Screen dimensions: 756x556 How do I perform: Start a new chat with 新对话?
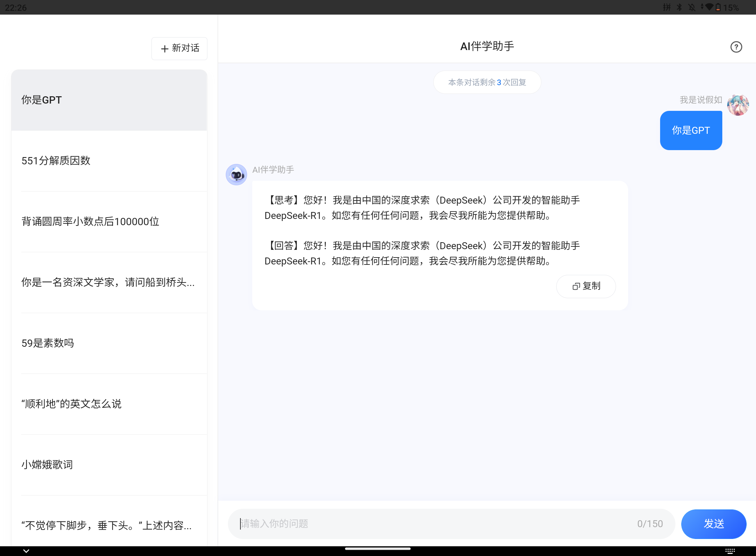pyautogui.click(x=179, y=48)
